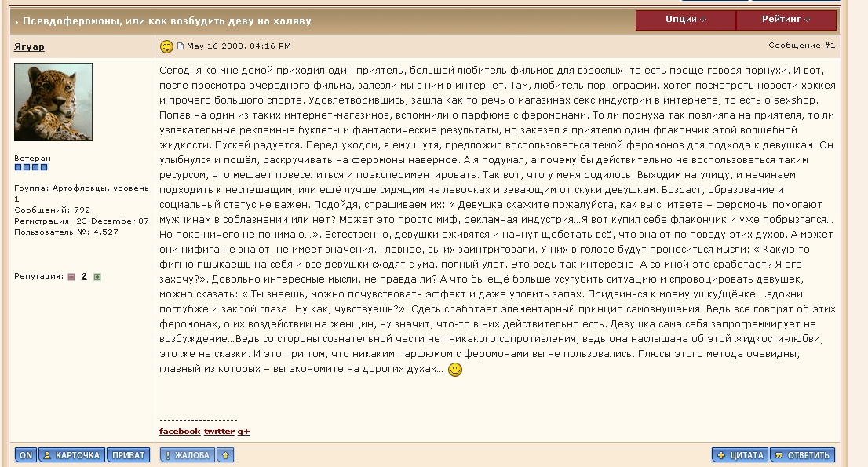Click the twitter signature link
This screenshot has width=868, height=467.
[219, 431]
